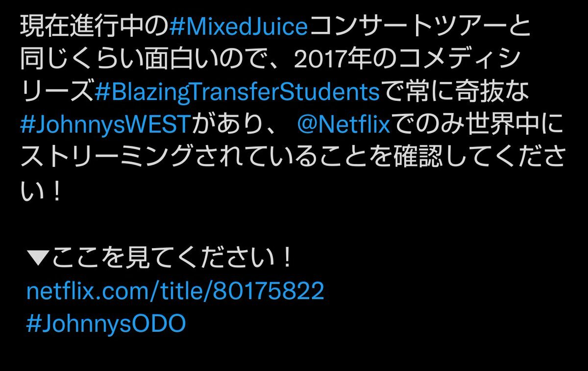Open the #JohnnysODO hashtag

106,324
